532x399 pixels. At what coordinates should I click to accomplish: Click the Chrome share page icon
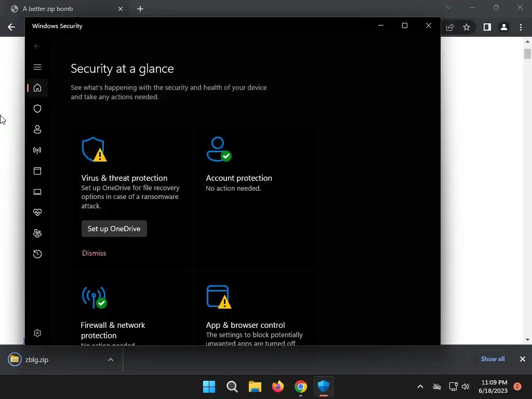point(450,27)
